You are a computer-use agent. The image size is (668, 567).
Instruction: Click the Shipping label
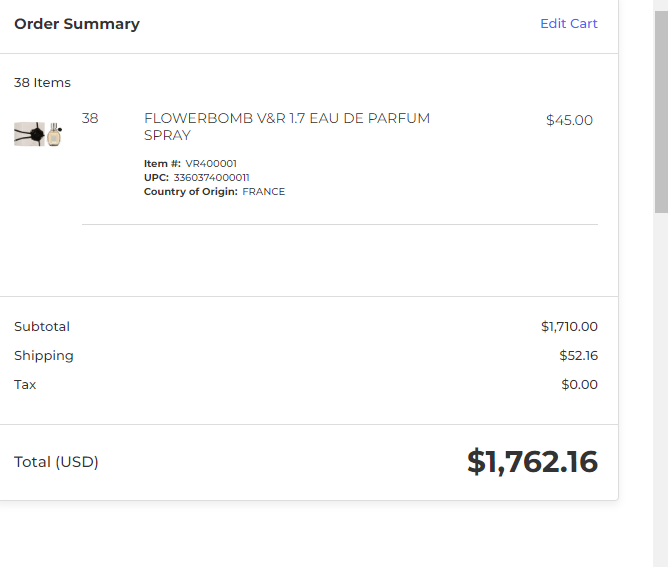(x=43, y=356)
